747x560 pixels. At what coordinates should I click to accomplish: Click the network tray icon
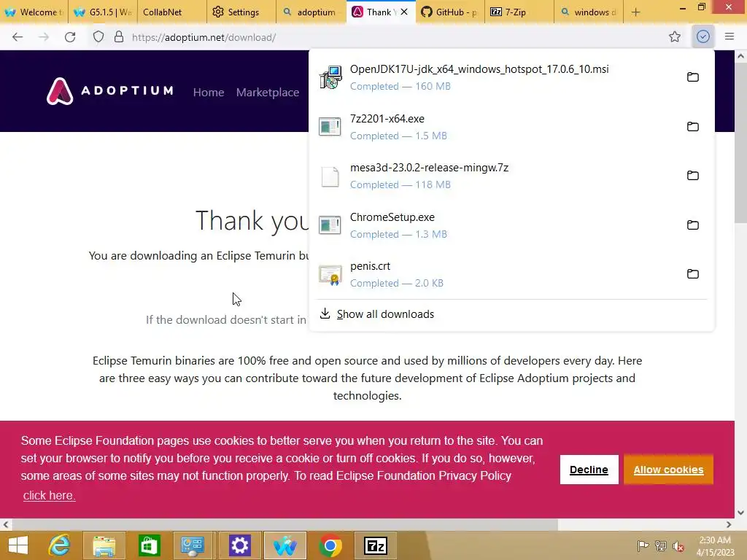pos(661,545)
